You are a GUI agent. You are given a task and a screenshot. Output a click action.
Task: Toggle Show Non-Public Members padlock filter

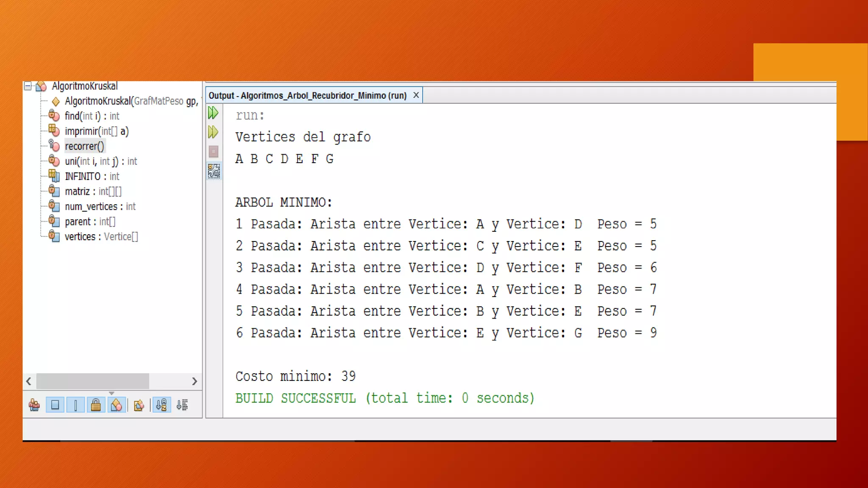(x=96, y=405)
